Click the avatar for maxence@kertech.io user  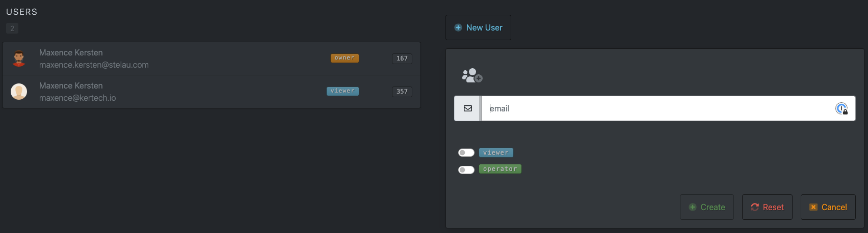(x=19, y=92)
